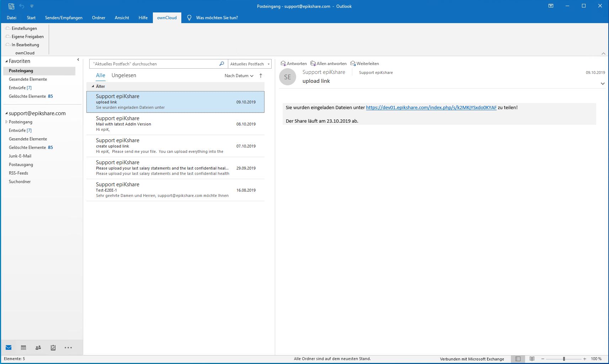The height and width of the screenshot is (364, 609).
Task: Open ownCloud Einstellungen in ribbon
Action: click(21, 28)
